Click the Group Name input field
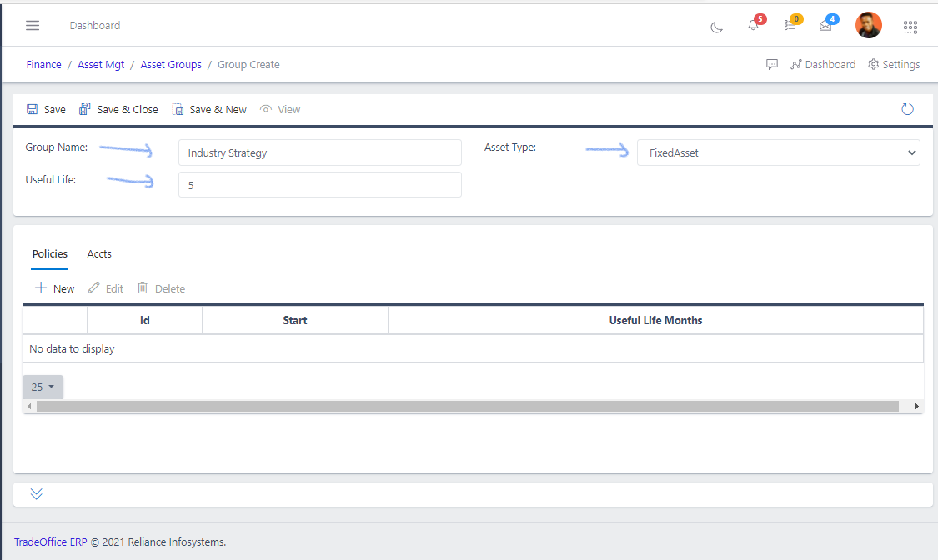This screenshot has width=938, height=560. [320, 152]
